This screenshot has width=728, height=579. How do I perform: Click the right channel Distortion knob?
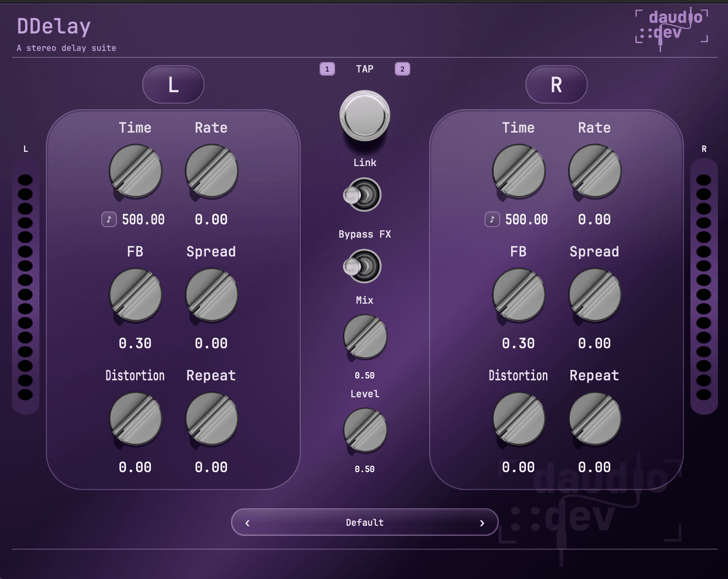pos(518,419)
